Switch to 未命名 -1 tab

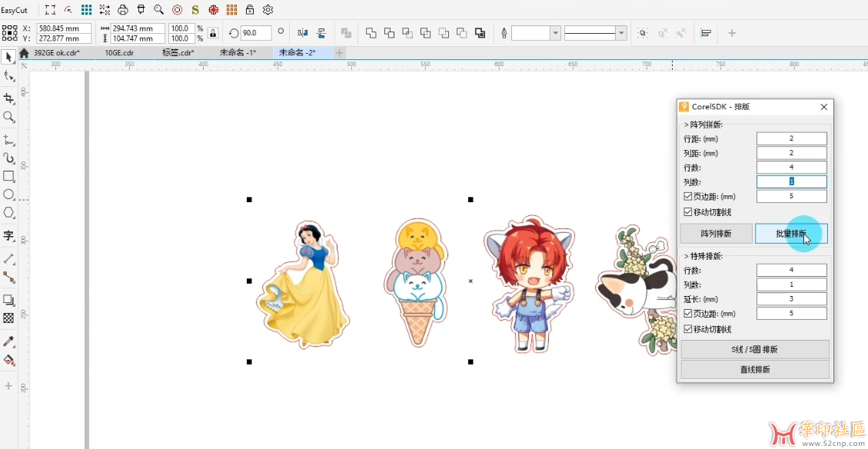238,52
